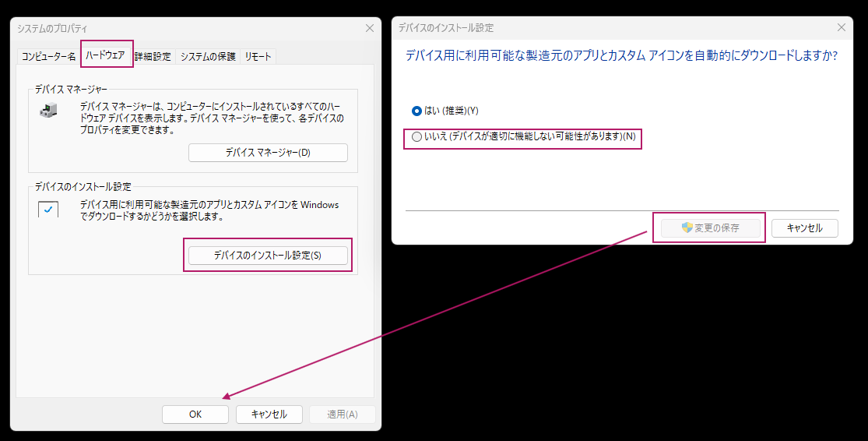Viewport: 868px width, 441px height.
Task: Select the はい (推奨)(Y) radio option
Action: tap(445, 111)
